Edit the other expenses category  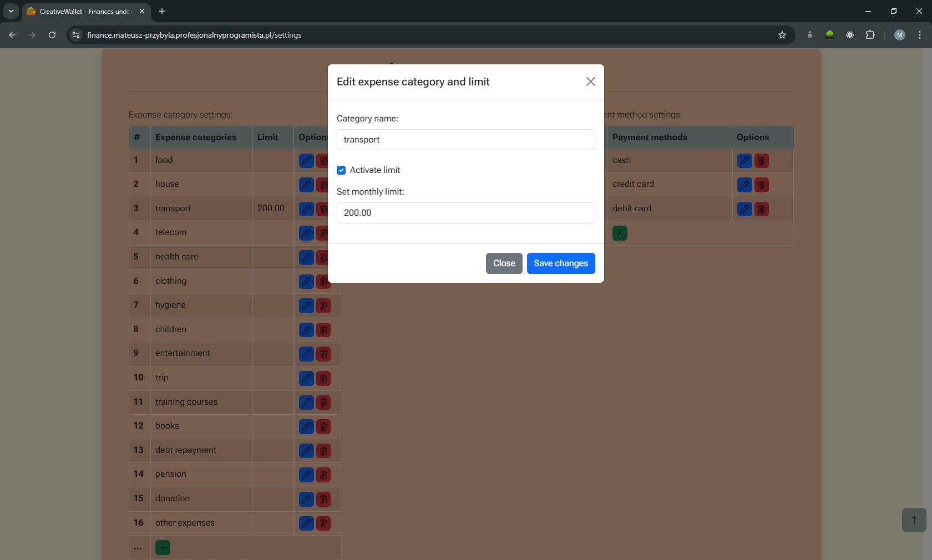point(306,523)
